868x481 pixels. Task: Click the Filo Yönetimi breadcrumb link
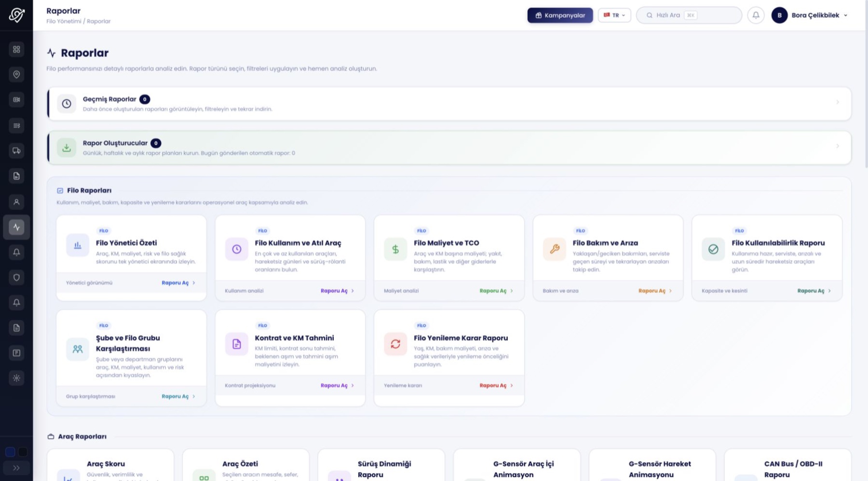click(64, 21)
